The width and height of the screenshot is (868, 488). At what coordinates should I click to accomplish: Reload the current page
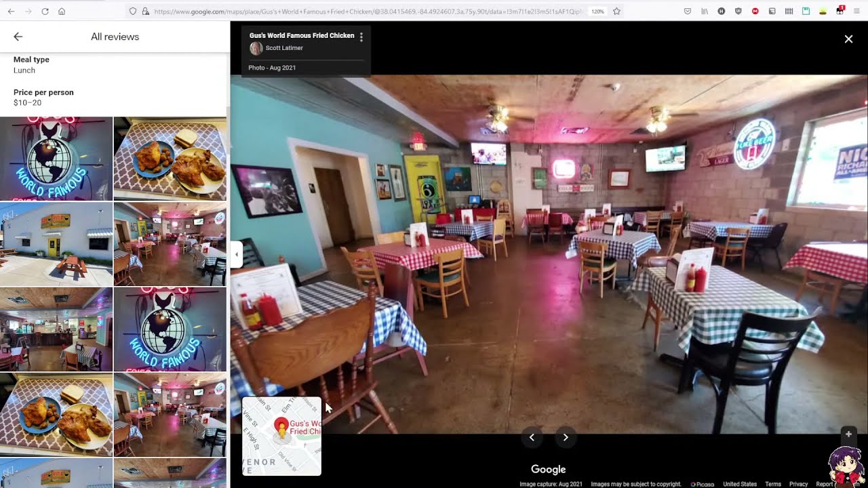(x=45, y=12)
